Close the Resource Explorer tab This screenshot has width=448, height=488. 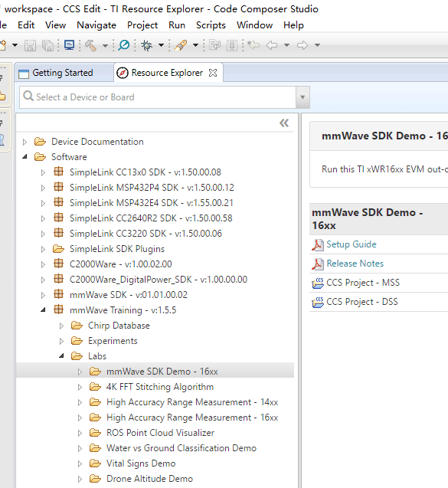tap(213, 73)
